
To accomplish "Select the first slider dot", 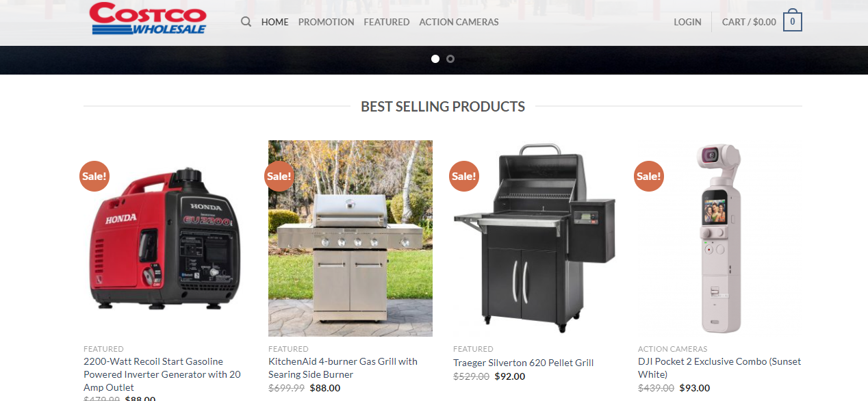I will (x=435, y=59).
